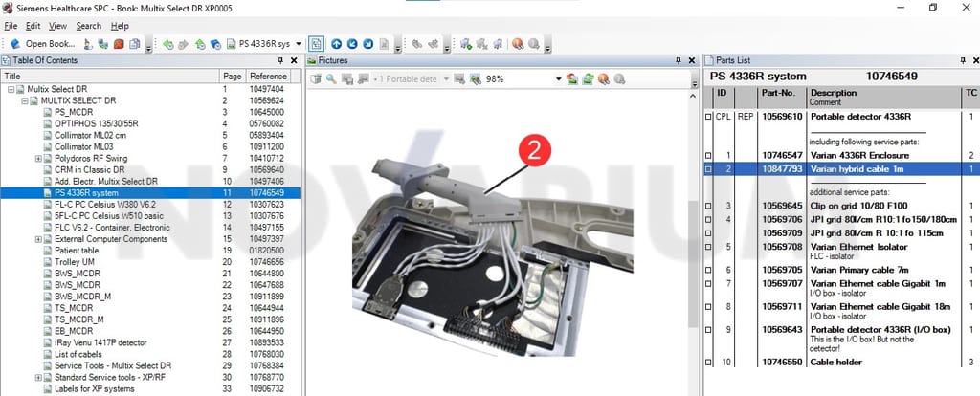Pin the Pictures panel
This screenshot has width=980, height=396.
click(679, 60)
